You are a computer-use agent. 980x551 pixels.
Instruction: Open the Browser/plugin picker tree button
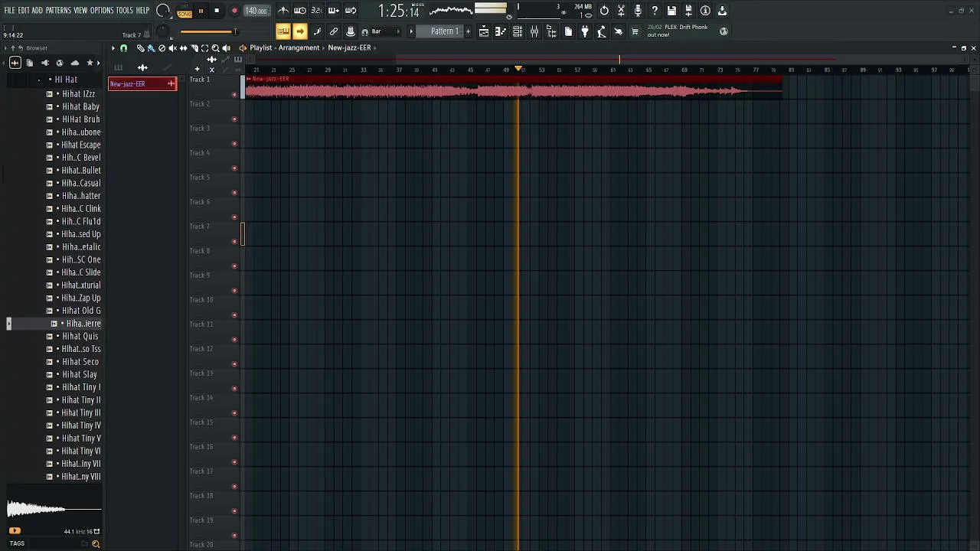(551, 31)
